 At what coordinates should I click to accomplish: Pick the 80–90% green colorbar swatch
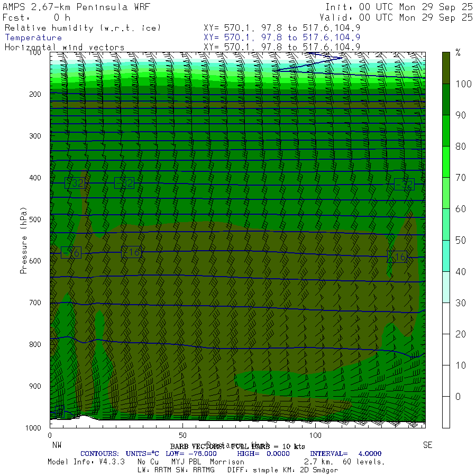coord(446,131)
